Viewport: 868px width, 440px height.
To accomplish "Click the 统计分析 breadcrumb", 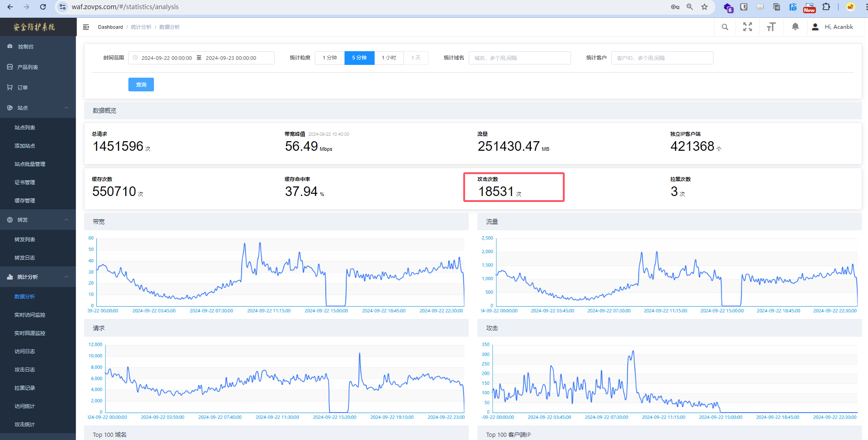I will point(141,27).
